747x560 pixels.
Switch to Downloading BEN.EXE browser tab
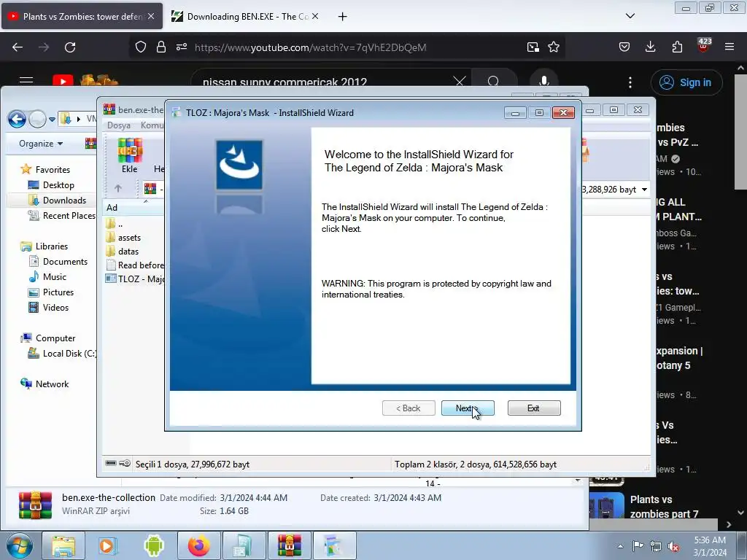coord(244,16)
